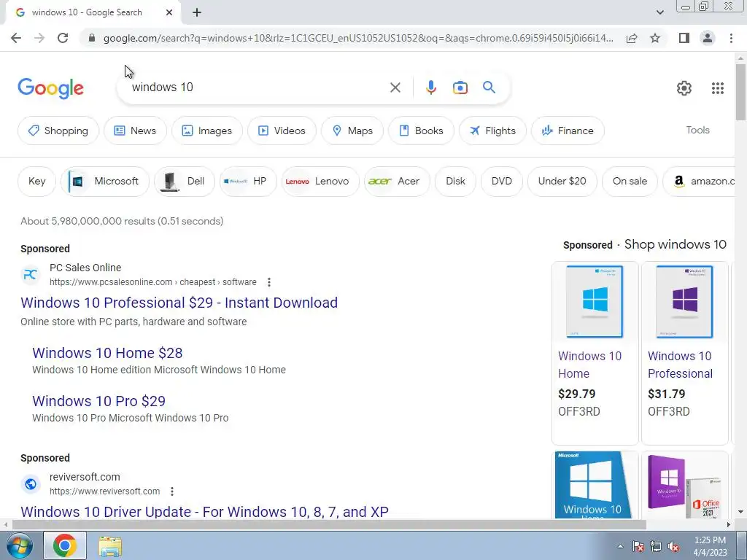
Task: Open Windows 10 Pro $29 link
Action: coord(98,402)
